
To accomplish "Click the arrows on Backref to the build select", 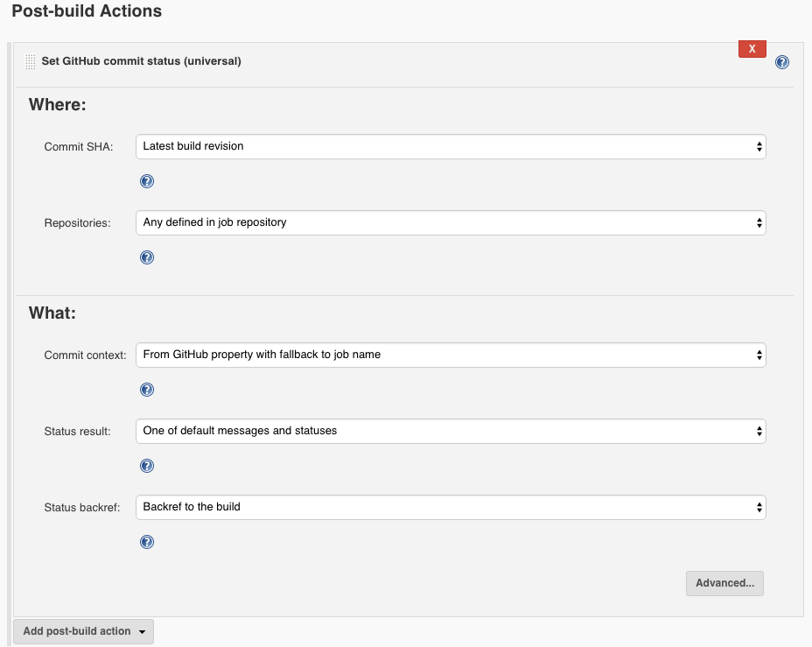I will click(759, 507).
